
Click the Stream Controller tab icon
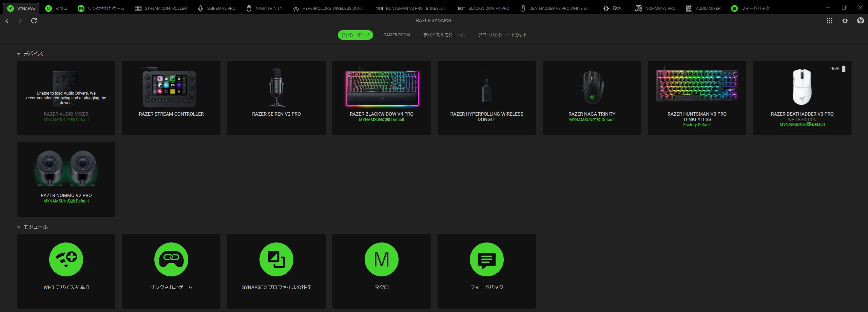point(138,8)
